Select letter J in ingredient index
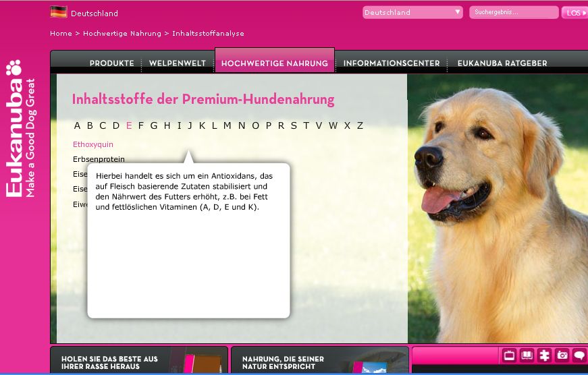This screenshot has width=588, height=375. coord(190,125)
